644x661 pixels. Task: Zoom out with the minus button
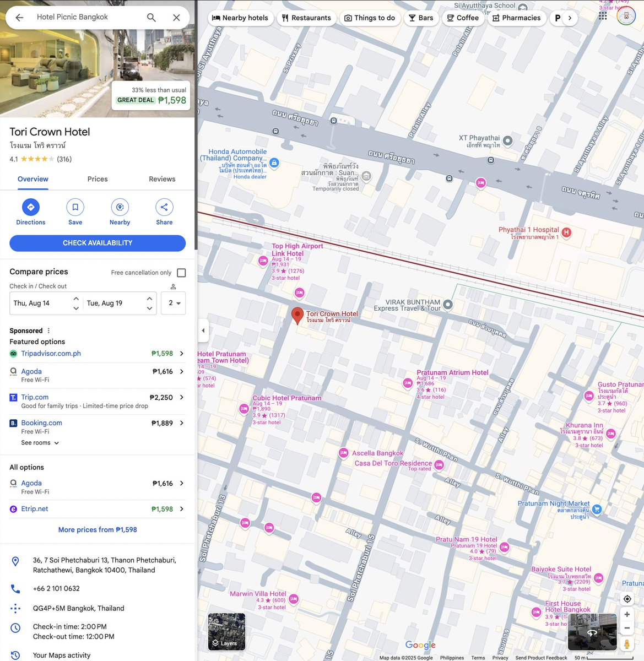(x=627, y=628)
